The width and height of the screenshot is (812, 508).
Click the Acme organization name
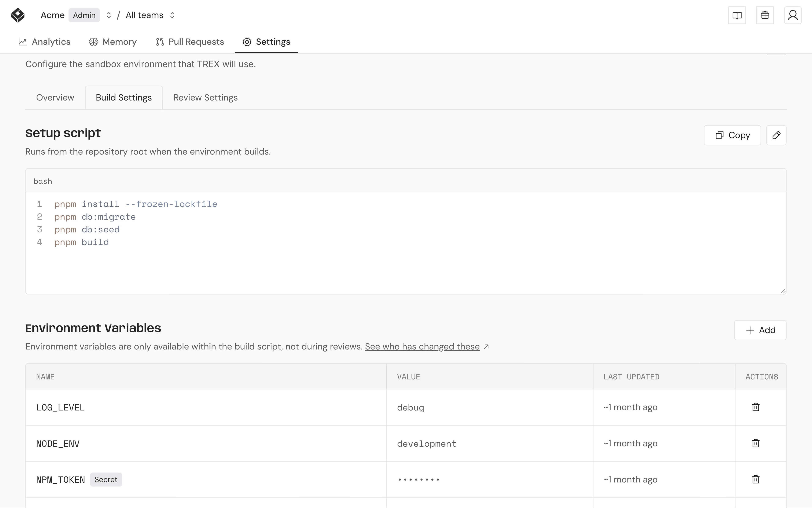click(x=53, y=15)
